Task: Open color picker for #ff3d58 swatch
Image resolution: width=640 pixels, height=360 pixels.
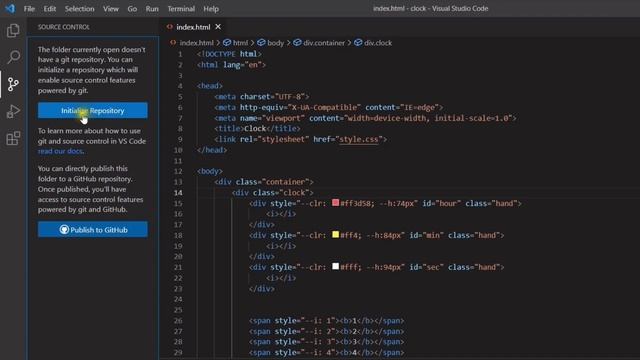Action: coord(336,202)
